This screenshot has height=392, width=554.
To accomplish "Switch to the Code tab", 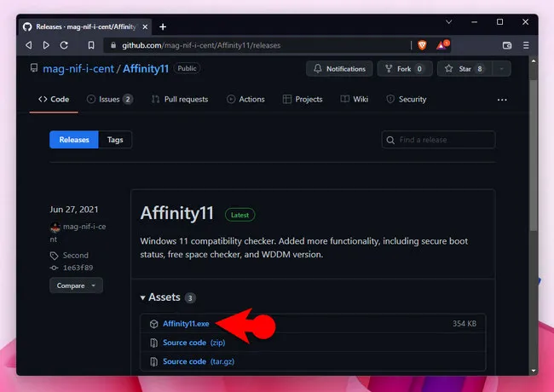I will pyautogui.click(x=54, y=99).
